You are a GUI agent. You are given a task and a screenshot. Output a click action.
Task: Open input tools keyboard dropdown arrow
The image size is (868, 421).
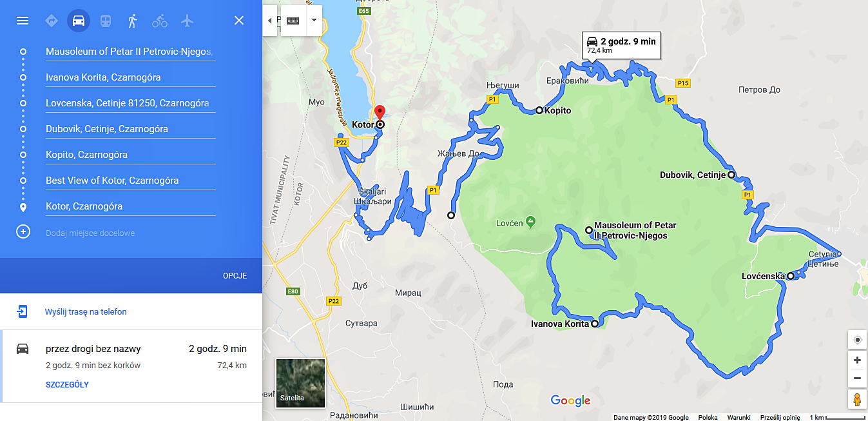pyautogui.click(x=314, y=20)
